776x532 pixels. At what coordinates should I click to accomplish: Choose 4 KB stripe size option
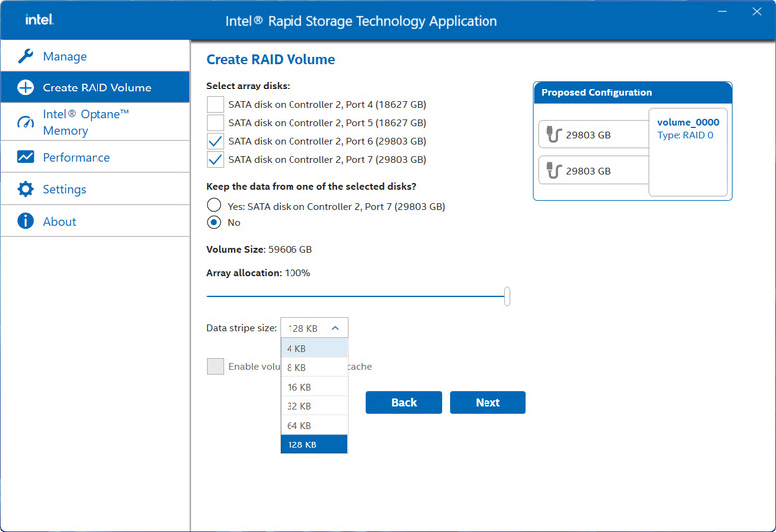[x=314, y=348]
